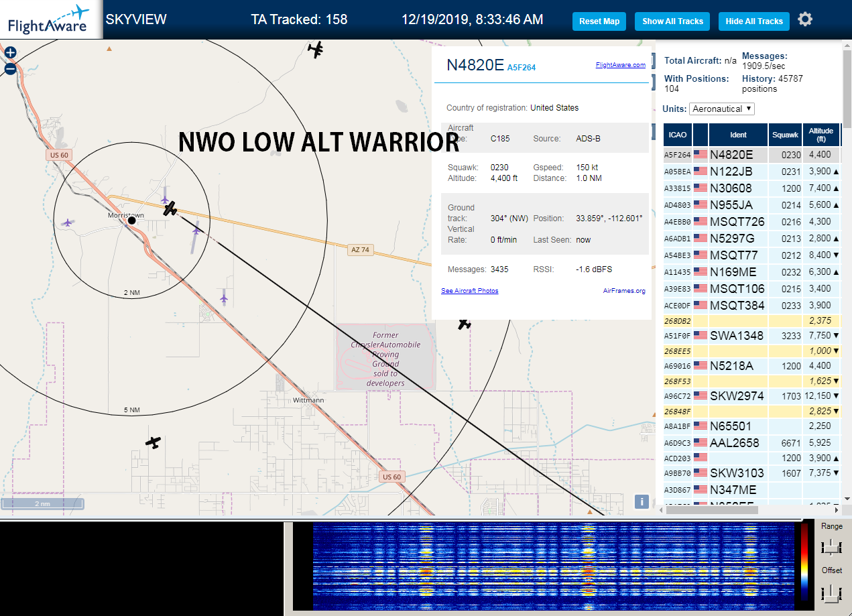Select the black aircraft below the info panel
852x616 pixels.
coord(464,324)
